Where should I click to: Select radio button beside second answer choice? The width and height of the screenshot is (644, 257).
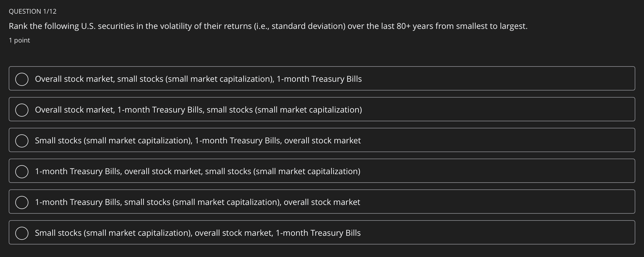(22, 110)
